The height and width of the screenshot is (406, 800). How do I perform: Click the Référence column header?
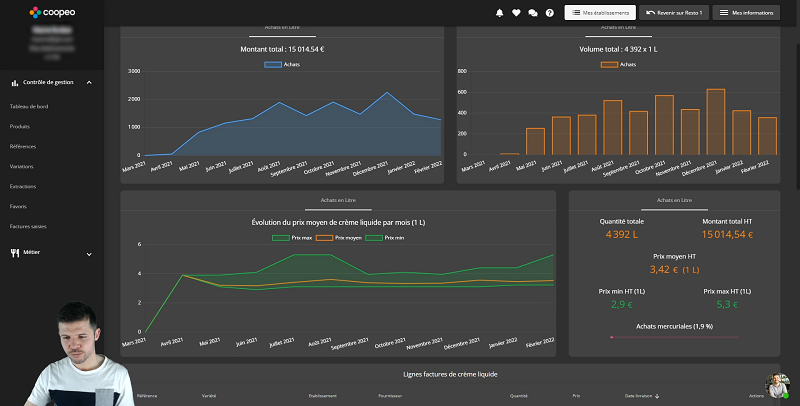(x=147, y=396)
